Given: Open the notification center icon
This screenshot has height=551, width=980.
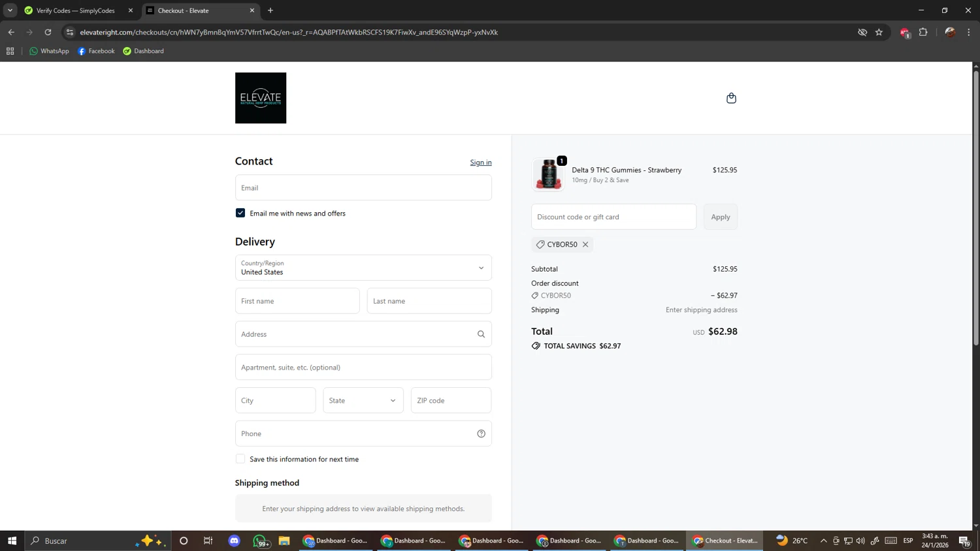Looking at the screenshot, I should pos(965,541).
